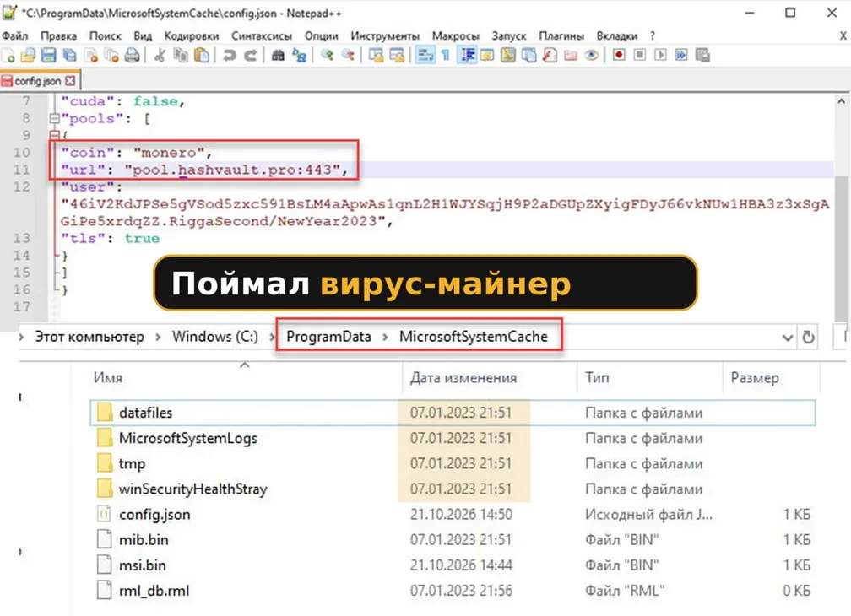
Task: Expand chevron after ProgramData breadcrumb
Action: (x=385, y=338)
